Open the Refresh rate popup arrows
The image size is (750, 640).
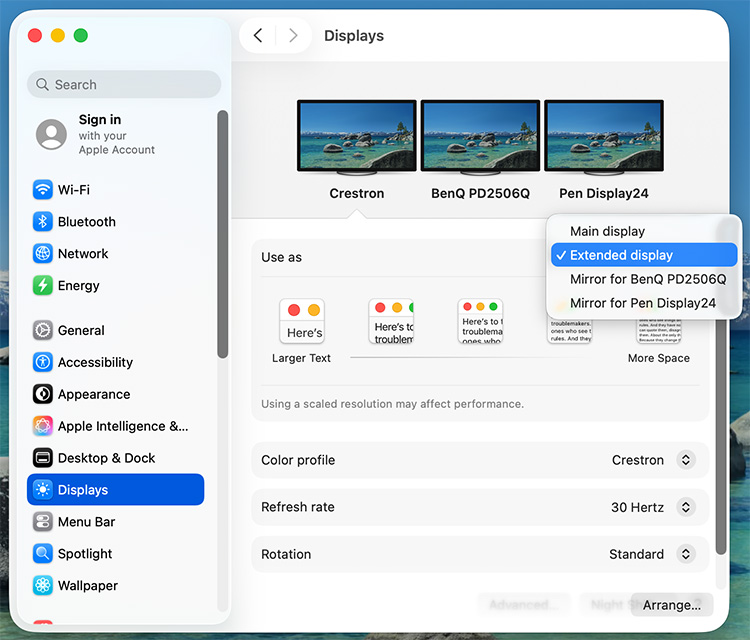click(x=685, y=507)
